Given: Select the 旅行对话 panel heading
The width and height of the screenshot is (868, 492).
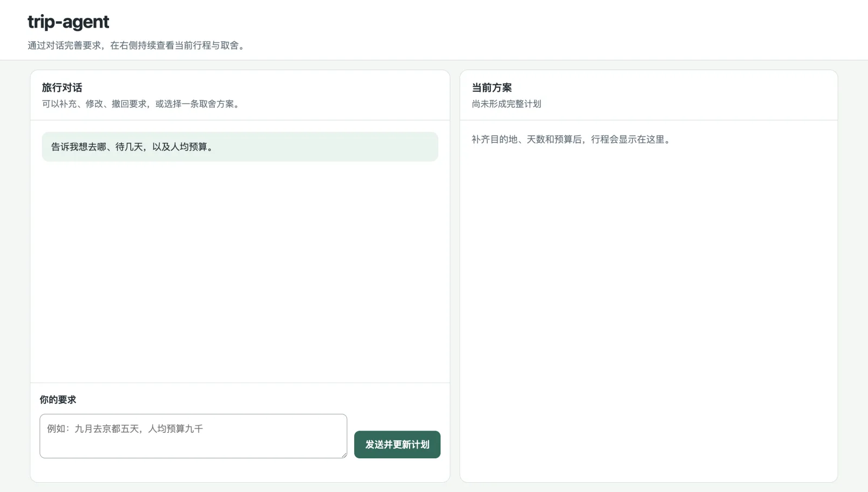Looking at the screenshot, I should [x=62, y=87].
